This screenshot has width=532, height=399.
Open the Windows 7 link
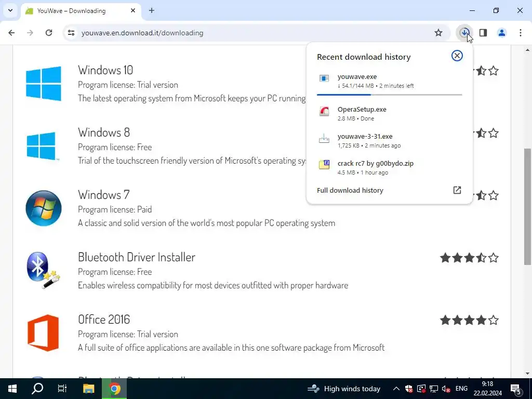[x=104, y=195]
